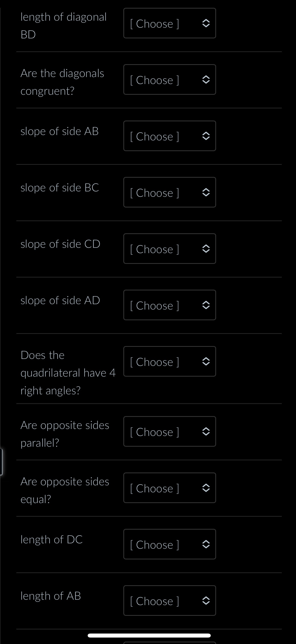The width and height of the screenshot is (296, 644).
Task: Expand the 'length of AB' dropdown
Action: click(x=169, y=601)
